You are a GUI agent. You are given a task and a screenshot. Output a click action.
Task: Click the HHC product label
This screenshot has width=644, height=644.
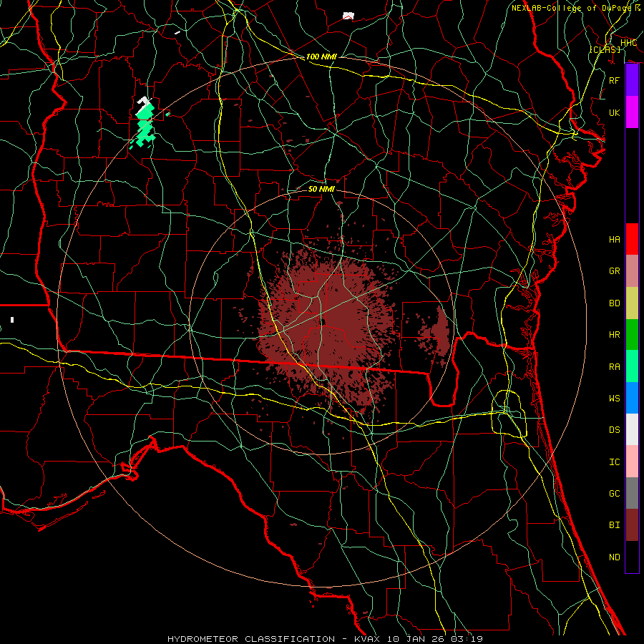click(628, 43)
